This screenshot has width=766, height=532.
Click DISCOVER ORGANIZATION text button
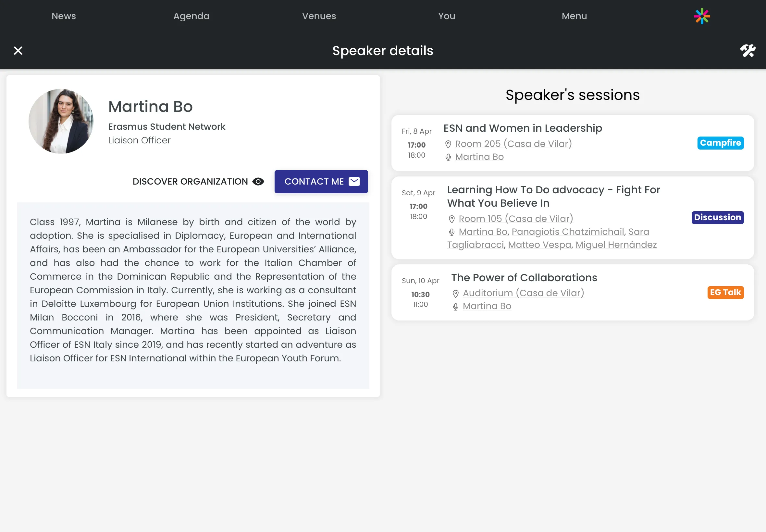[190, 181]
